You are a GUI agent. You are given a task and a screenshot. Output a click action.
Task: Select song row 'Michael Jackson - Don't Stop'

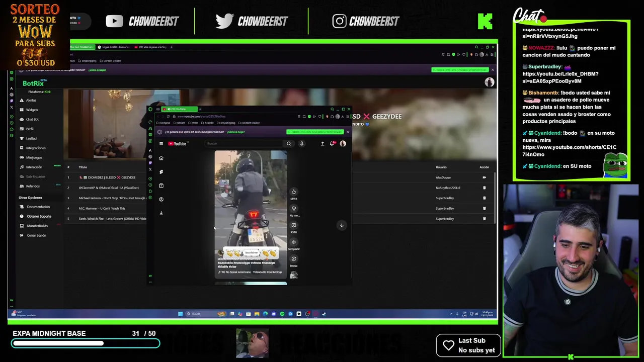tap(113, 198)
